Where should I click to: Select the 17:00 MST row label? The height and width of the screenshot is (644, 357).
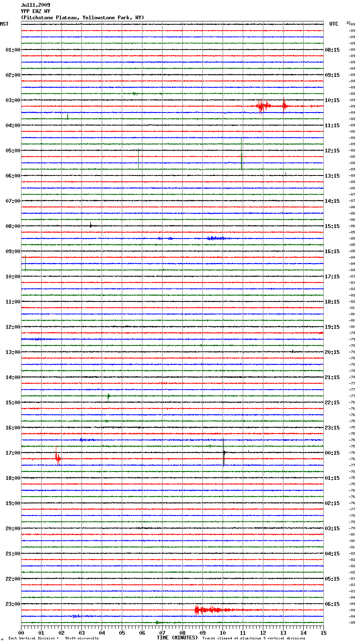click(x=13, y=453)
